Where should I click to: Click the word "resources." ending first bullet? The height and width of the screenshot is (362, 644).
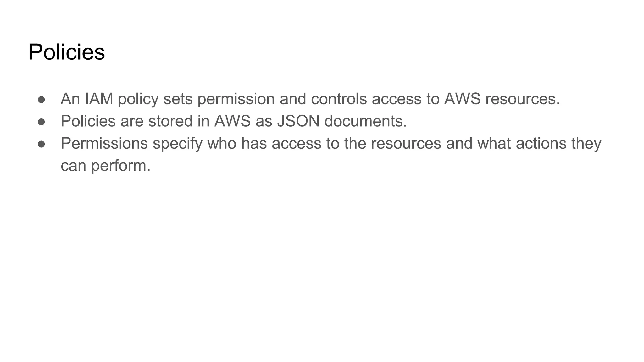[x=523, y=99]
